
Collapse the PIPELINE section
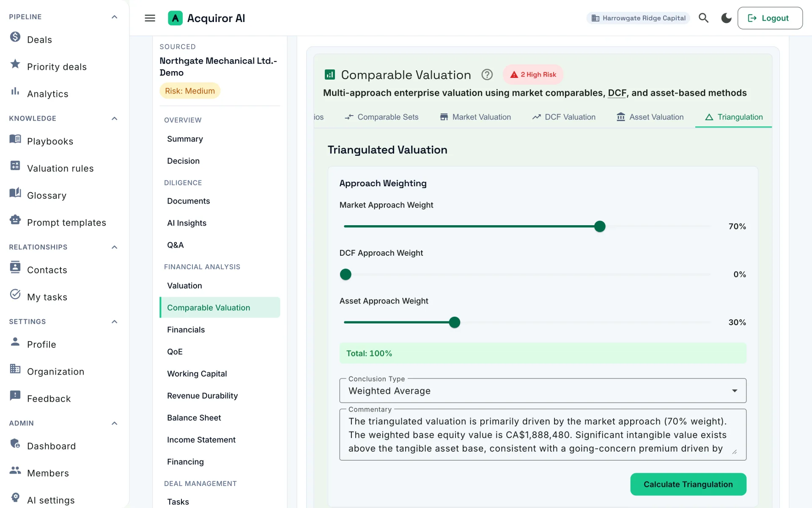114,17
